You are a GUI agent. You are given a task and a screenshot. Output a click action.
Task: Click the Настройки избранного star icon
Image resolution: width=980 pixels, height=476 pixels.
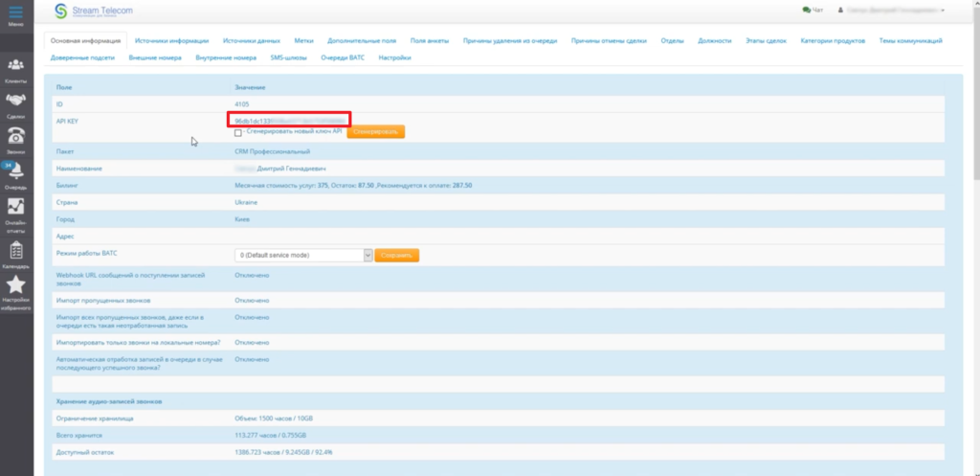tap(15, 286)
